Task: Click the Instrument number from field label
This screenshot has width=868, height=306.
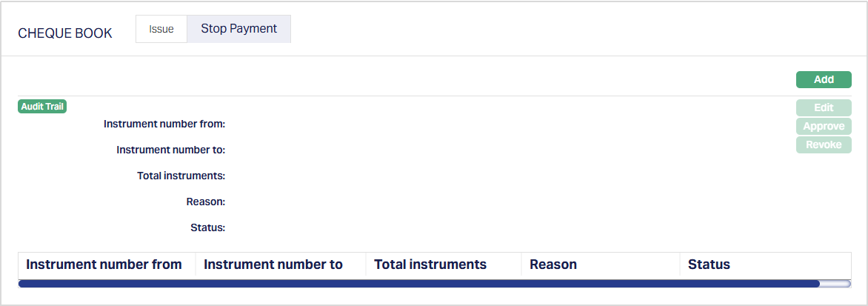Action: pos(164,124)
